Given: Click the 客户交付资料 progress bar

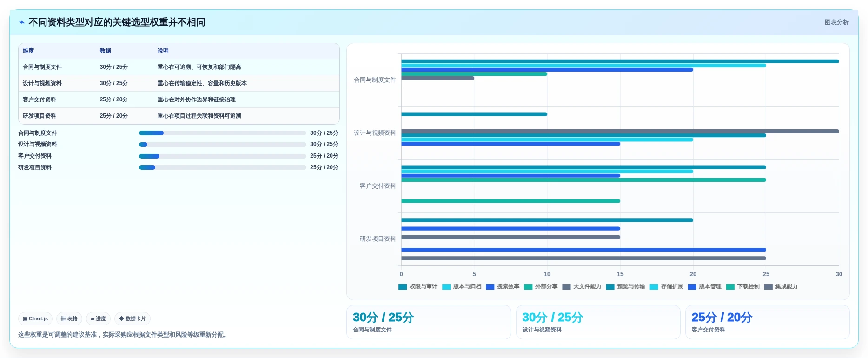Looking at the screenshot, I should point(222,156).
